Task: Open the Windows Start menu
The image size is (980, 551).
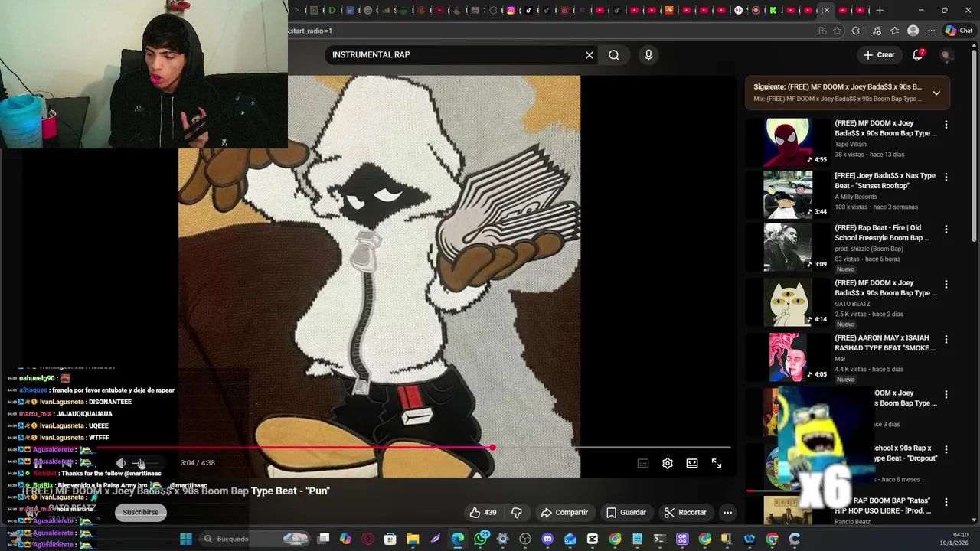Action: (185, 539)
